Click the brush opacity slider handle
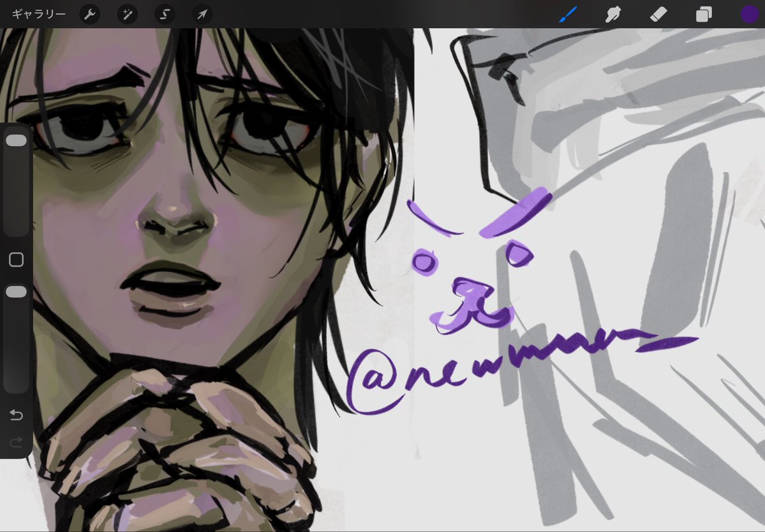The height and width of the screenshot is (532, 765). point(16,292)
